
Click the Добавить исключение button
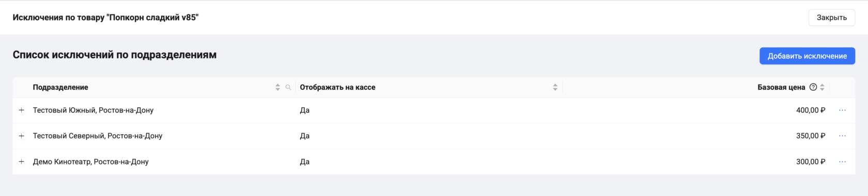pyautogui.click(x=807, y=56)
